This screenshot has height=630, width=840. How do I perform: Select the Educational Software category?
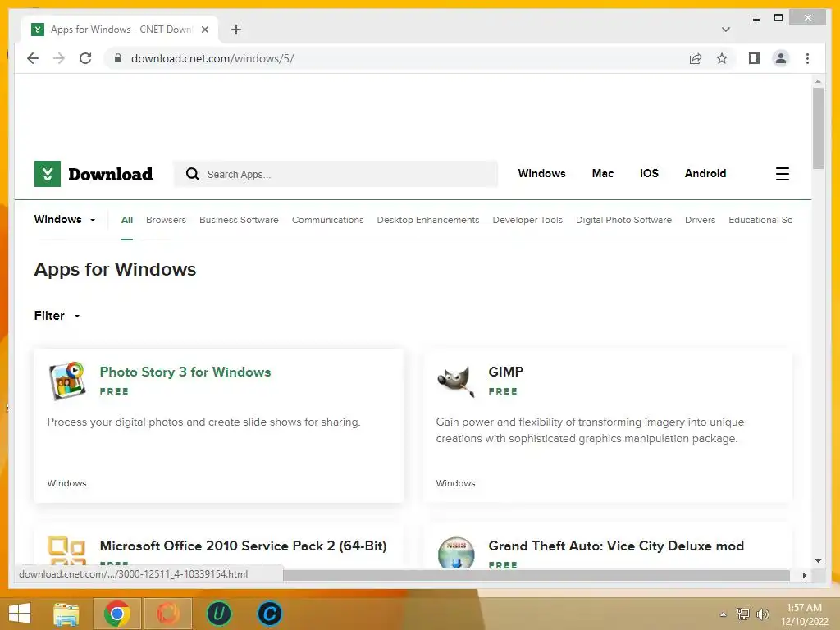coord(760,220)
